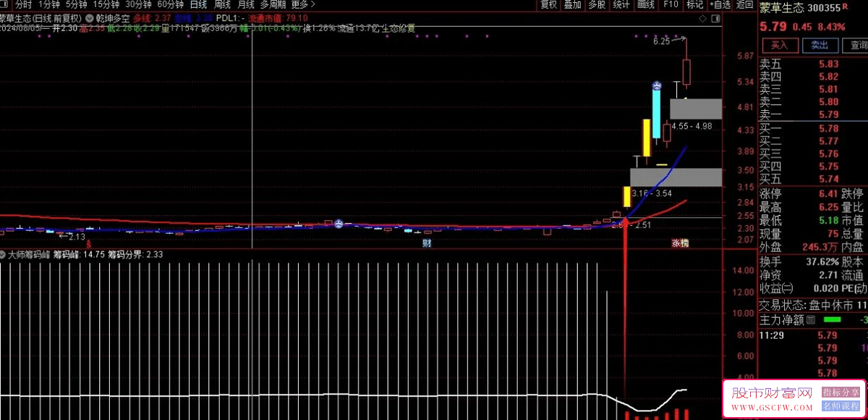
Task: Activate the 画线 drawing tool
Action: coord(646,4)
